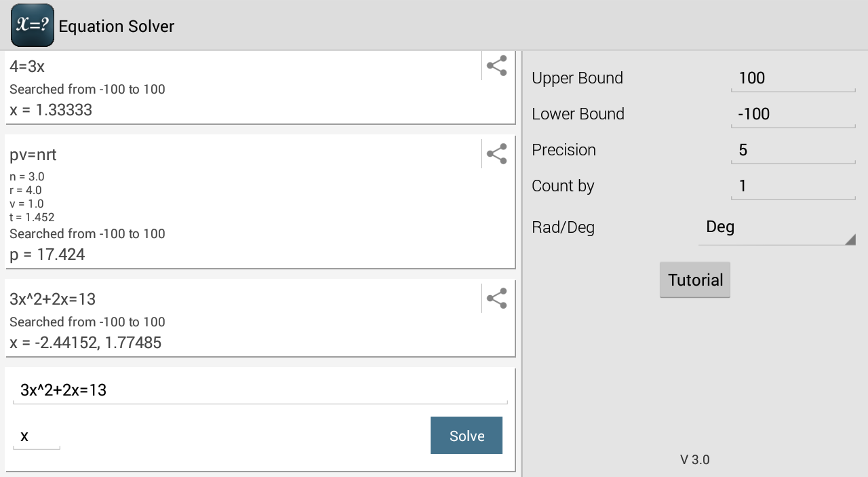This screenshot has height=477, width=868.
Task: Focus the equation input field
Action: pos(260,390)
